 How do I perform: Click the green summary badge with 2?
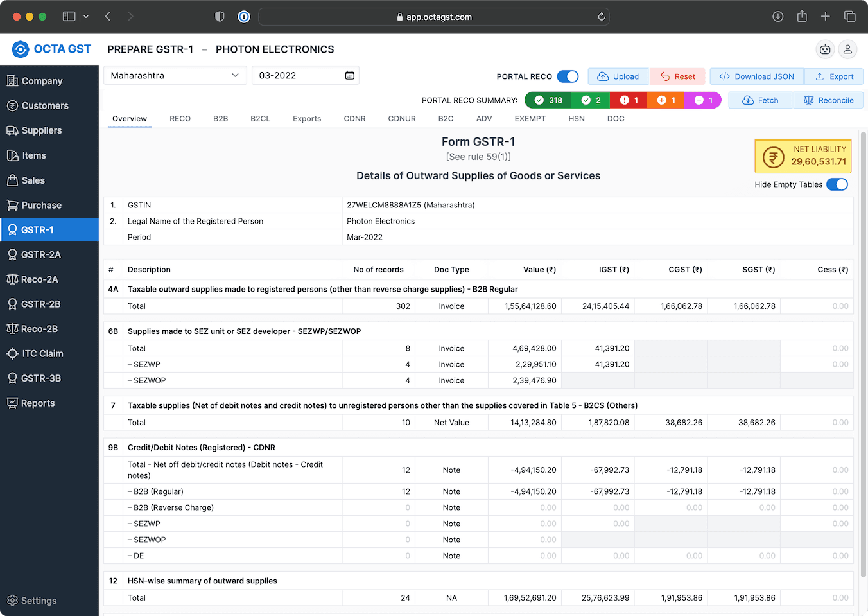[591, 100]
